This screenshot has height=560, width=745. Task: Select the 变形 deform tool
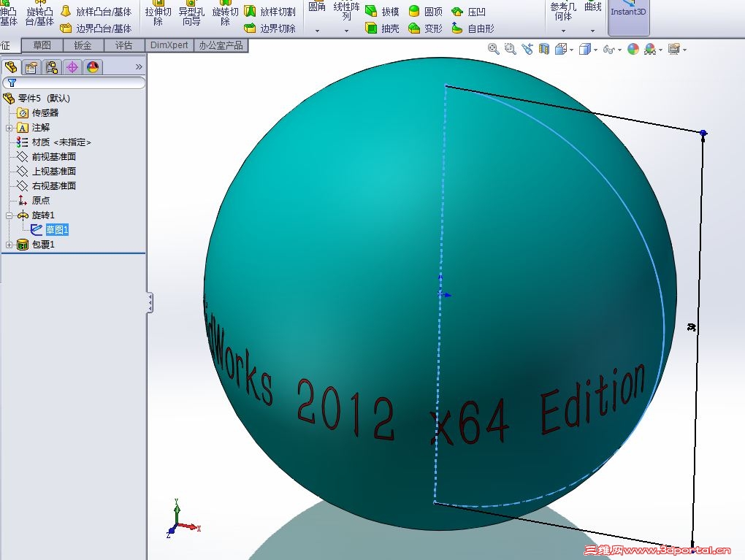point(426,28)
